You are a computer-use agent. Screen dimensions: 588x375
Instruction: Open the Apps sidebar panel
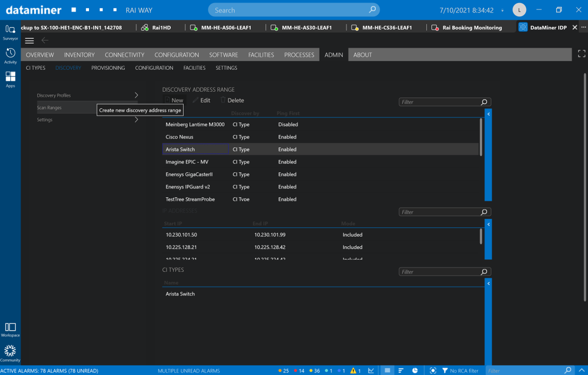click(10, 80)
